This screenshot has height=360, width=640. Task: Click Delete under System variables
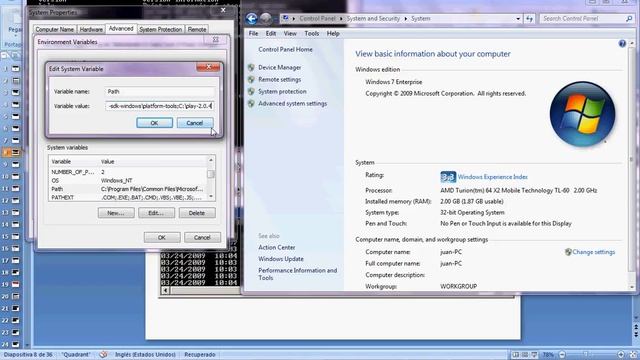197,213
